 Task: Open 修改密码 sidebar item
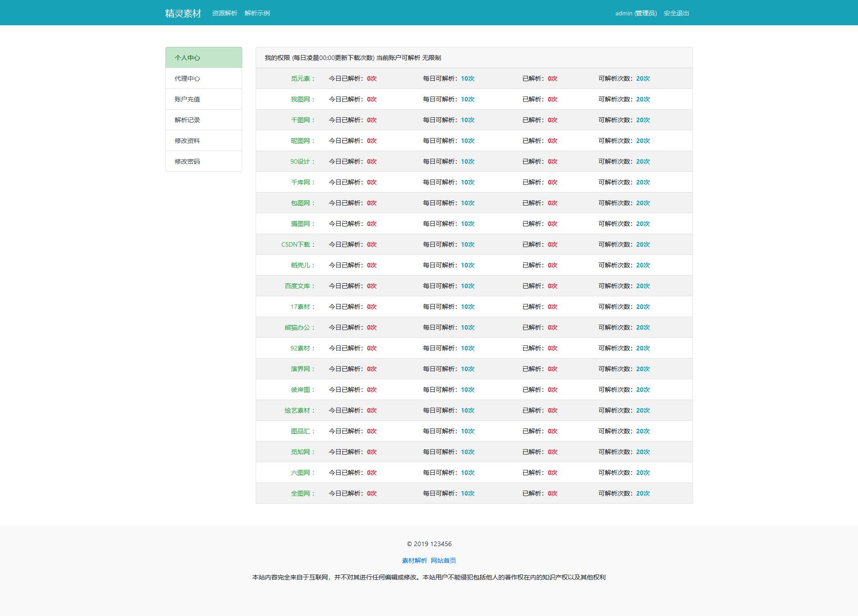point(203,161)
